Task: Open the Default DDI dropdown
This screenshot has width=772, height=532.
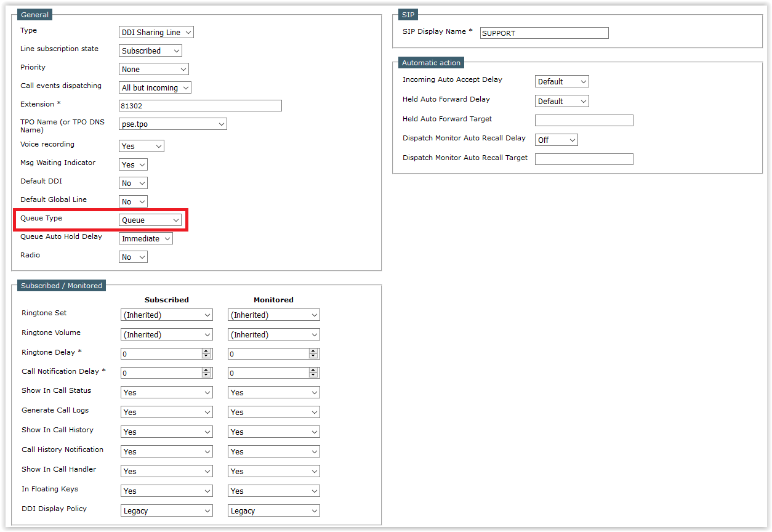Action: [133, 183]
